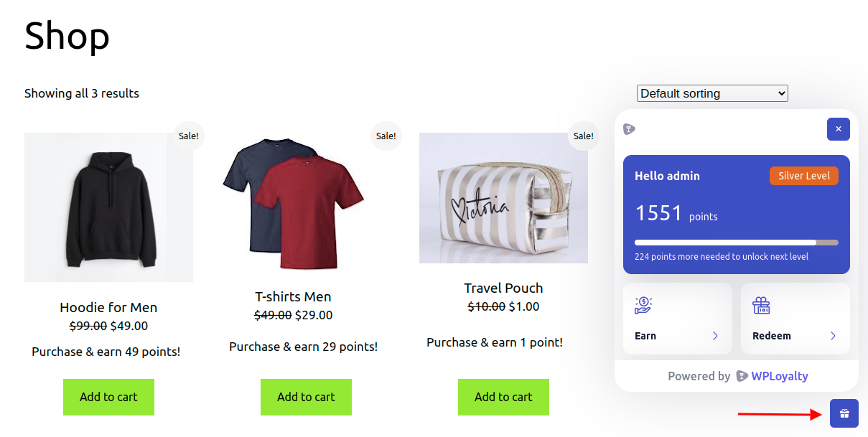
Task: Open the loyalty widget gift launcher button
Action: point(844,413)
